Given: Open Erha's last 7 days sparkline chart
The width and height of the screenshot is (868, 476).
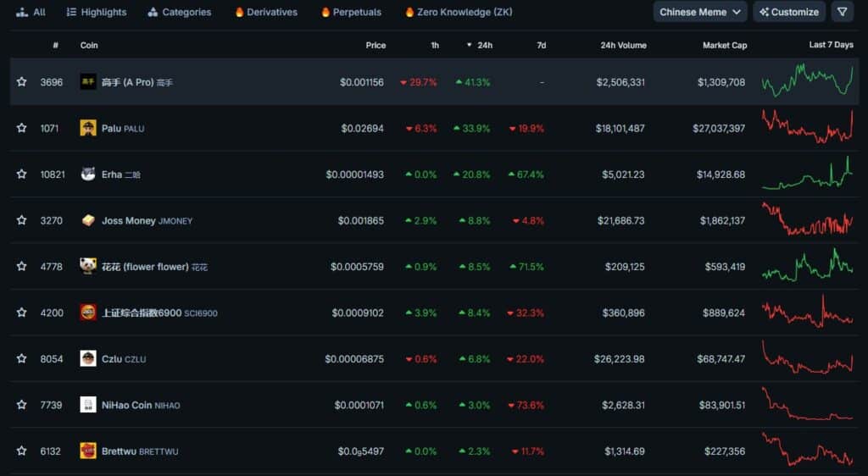Looking at the screenshot, I should 807,174.
